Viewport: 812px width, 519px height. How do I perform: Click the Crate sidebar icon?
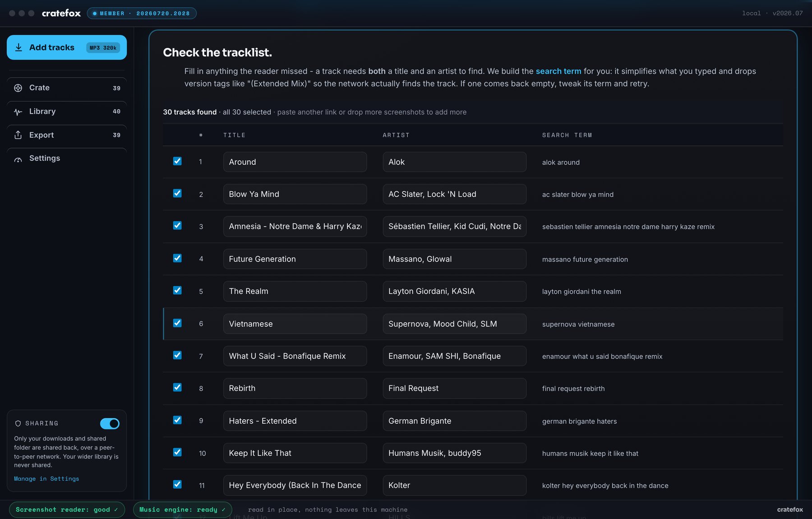pyautogui.click(x=18, y=88)
